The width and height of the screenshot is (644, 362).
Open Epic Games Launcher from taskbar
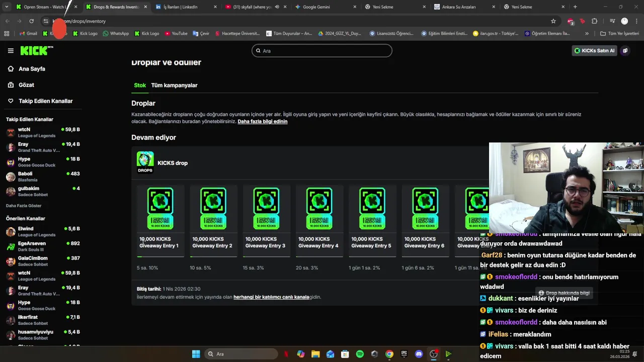[x=404, y=354]
